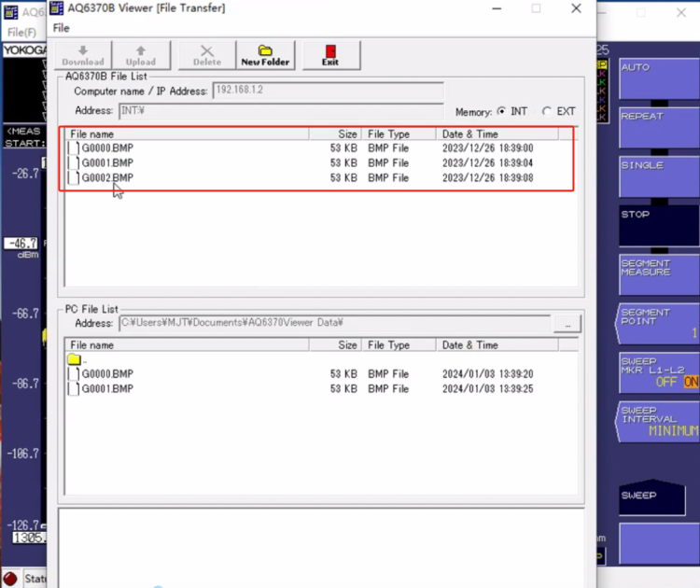The image size is (700, 588).
Task: Select the EXT memory radio button
Action: (x=547, y=111)
